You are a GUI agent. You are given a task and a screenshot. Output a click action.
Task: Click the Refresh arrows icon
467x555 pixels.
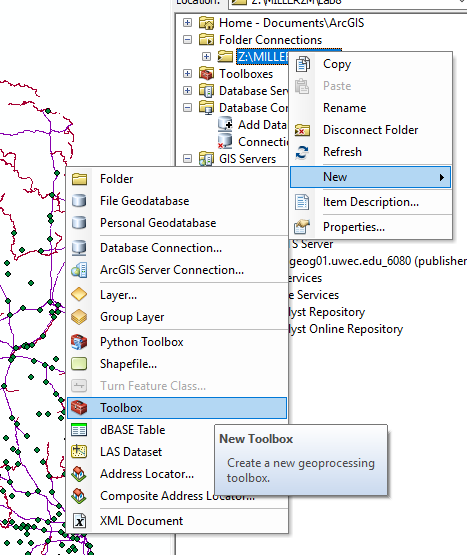tap(302, 152)
